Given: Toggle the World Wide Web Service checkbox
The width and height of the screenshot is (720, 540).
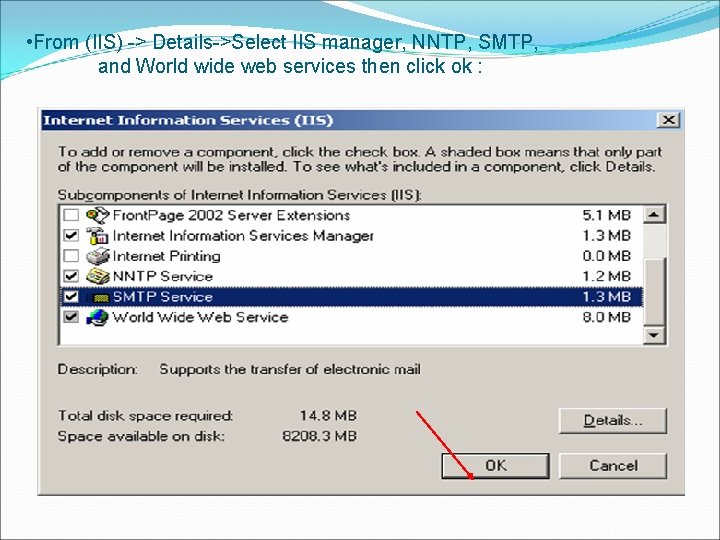Looking at the screenshot, I should click(x=71, y=317).
